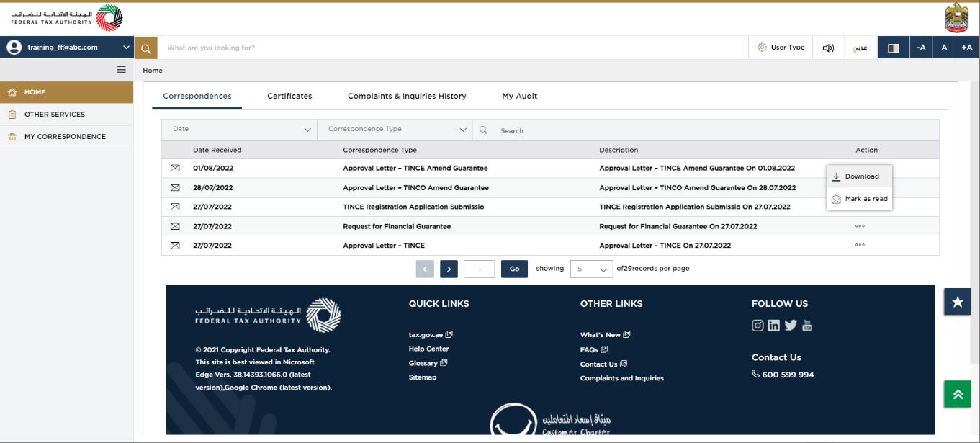The width and height of the screenshot is (980, 443).
Task: Open actions menu for Approval Letter – TINCE row
Action: click(860, 246)
